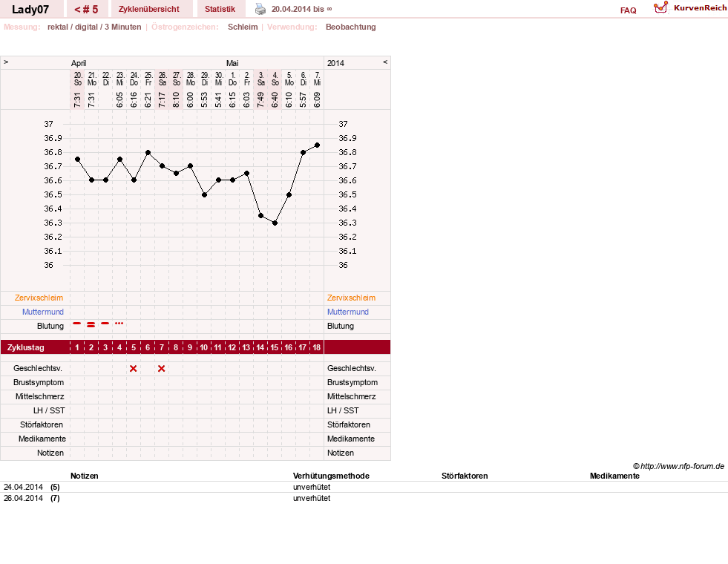728x564 pixels.
Task: Click the left Zervixschleim label
Action: coord(39,298)
